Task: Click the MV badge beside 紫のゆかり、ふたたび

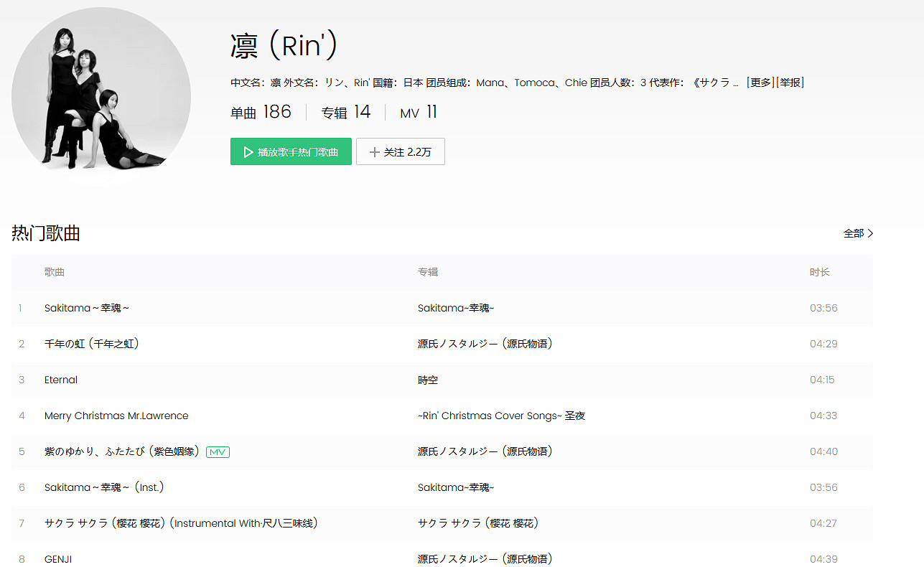Action: [218, 451]
